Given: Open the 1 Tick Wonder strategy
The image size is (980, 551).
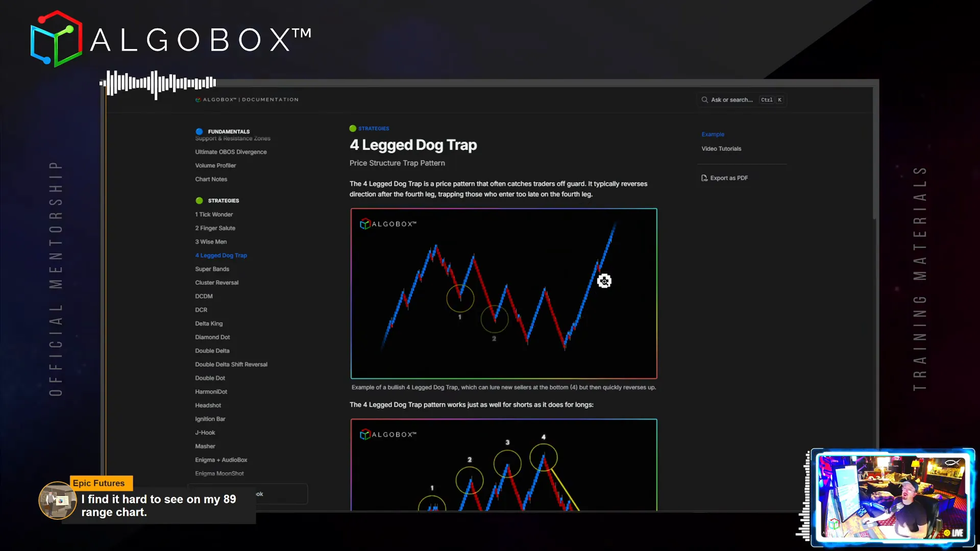Looking at the screenshot, I should (x=214, y=214).
